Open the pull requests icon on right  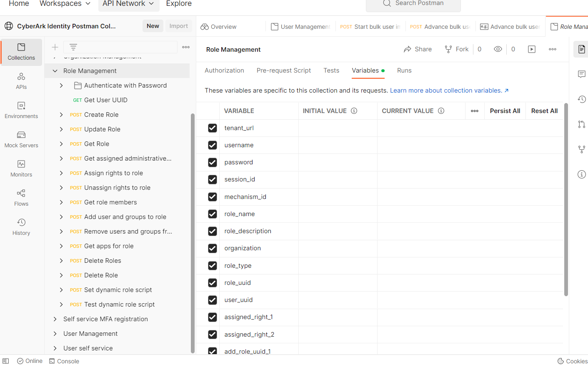point(582,124)
